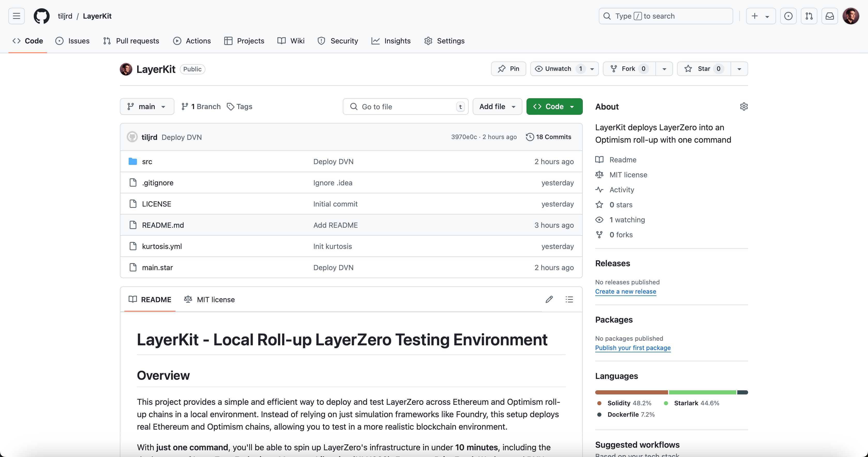Expand the Star lists dropdown arrow

tap(739, 69)
